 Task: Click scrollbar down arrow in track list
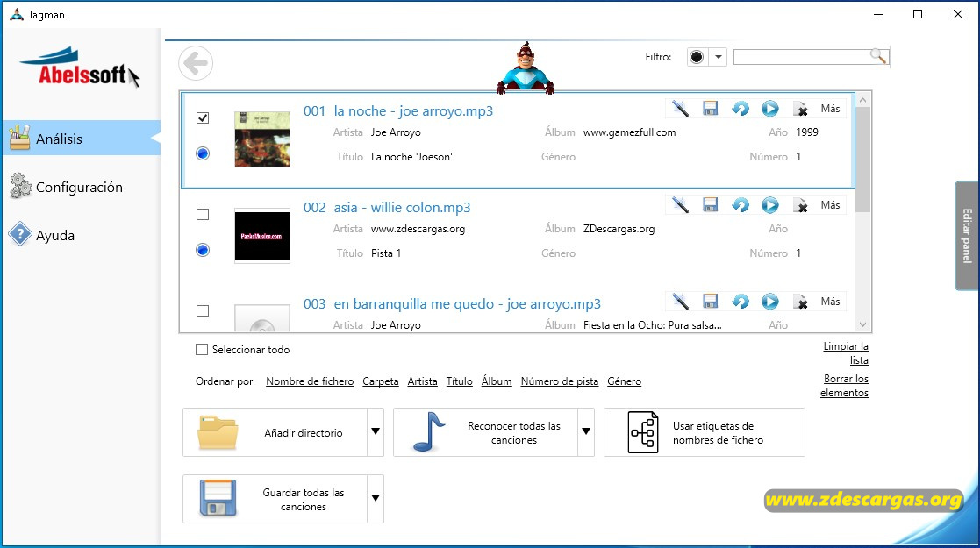(862, 324)
